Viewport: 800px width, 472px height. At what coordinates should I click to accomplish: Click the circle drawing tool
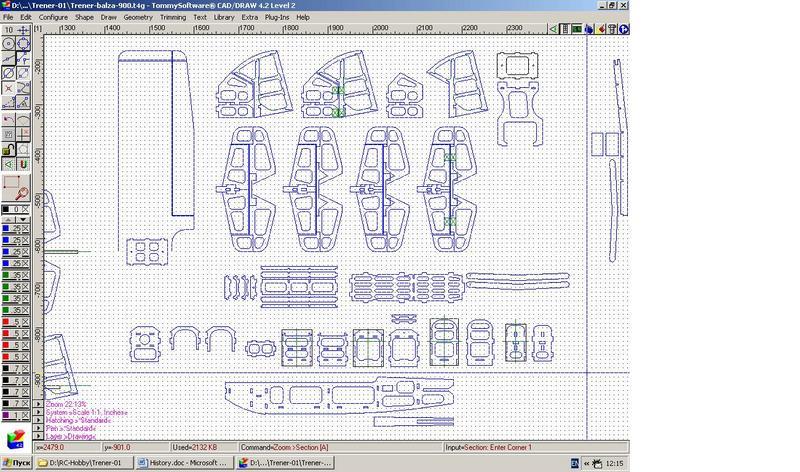click(8, 44)
